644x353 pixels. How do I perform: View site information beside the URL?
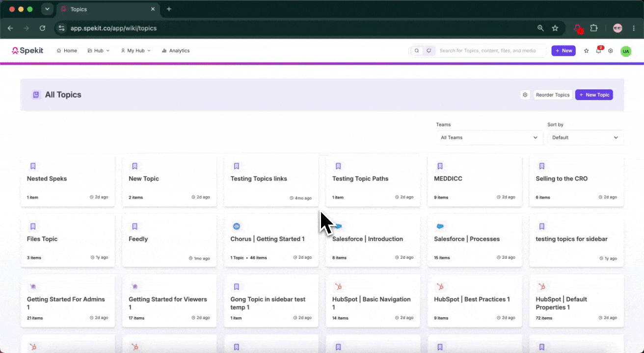click(61, 28)
